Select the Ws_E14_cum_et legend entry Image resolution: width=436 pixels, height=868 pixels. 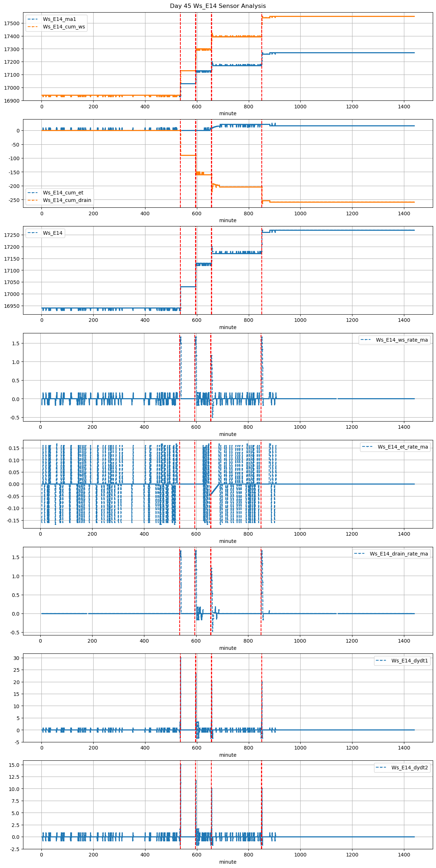pos(63,193)
